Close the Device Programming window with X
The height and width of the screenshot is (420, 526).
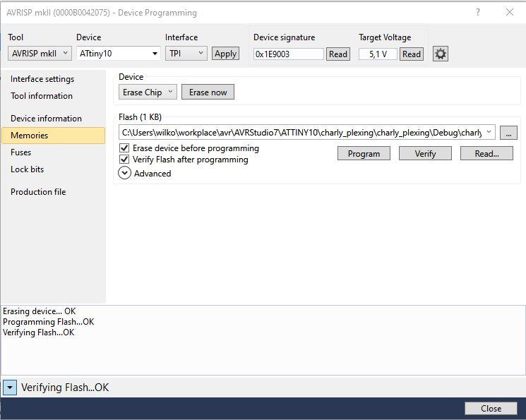click(509, 12)
